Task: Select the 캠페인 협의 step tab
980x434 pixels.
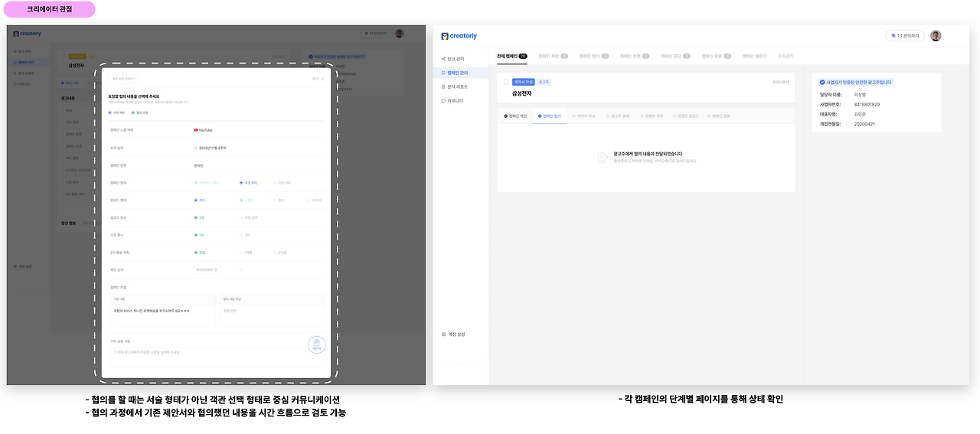Action: click(550, 116)
